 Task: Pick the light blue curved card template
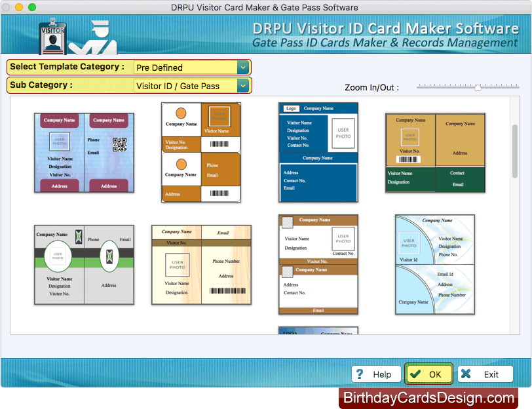435,264
